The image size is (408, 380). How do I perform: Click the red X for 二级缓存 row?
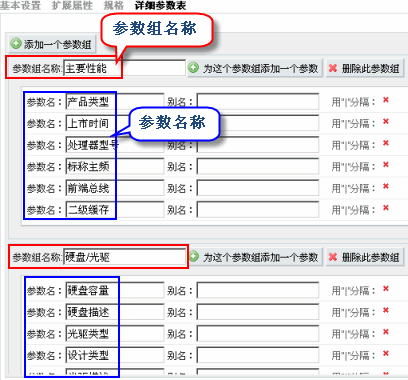386,208
